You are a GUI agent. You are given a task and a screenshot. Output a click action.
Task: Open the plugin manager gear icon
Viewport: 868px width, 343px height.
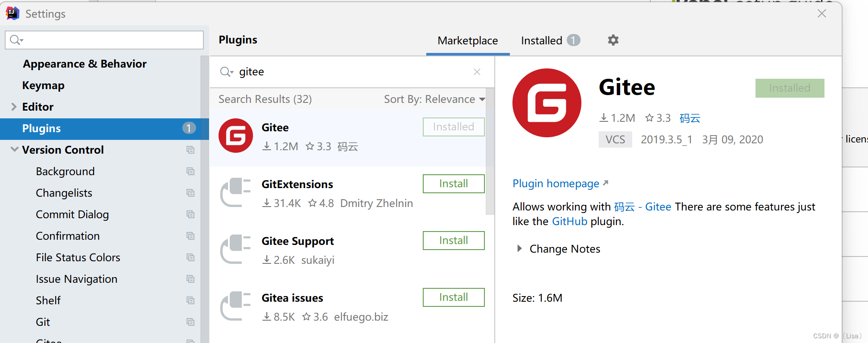click(x=613, y=40)
